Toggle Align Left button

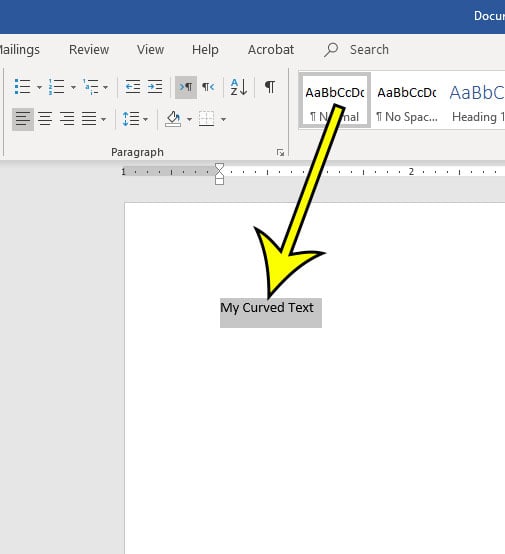click(23, 119)
